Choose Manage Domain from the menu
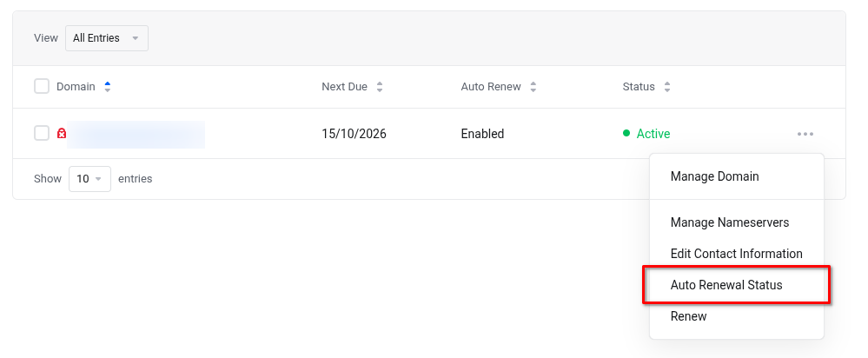The width and height of the screenshot is (868, 358). coord(714,176)
